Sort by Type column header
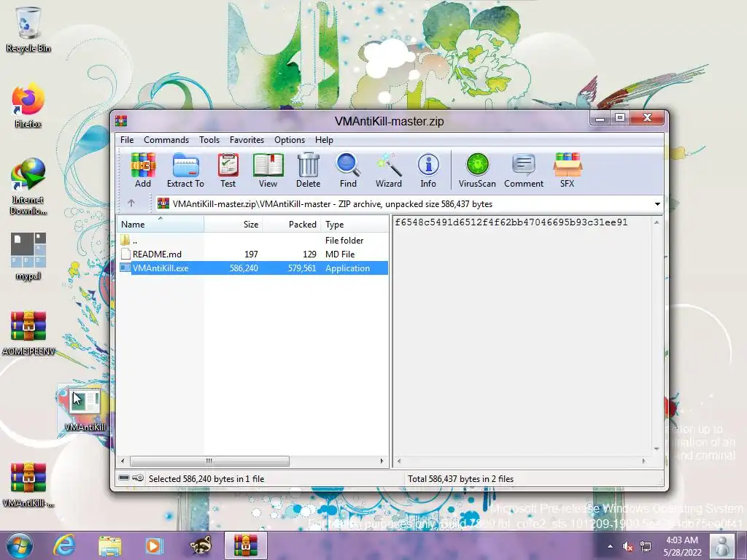 (x=355, y=225)
